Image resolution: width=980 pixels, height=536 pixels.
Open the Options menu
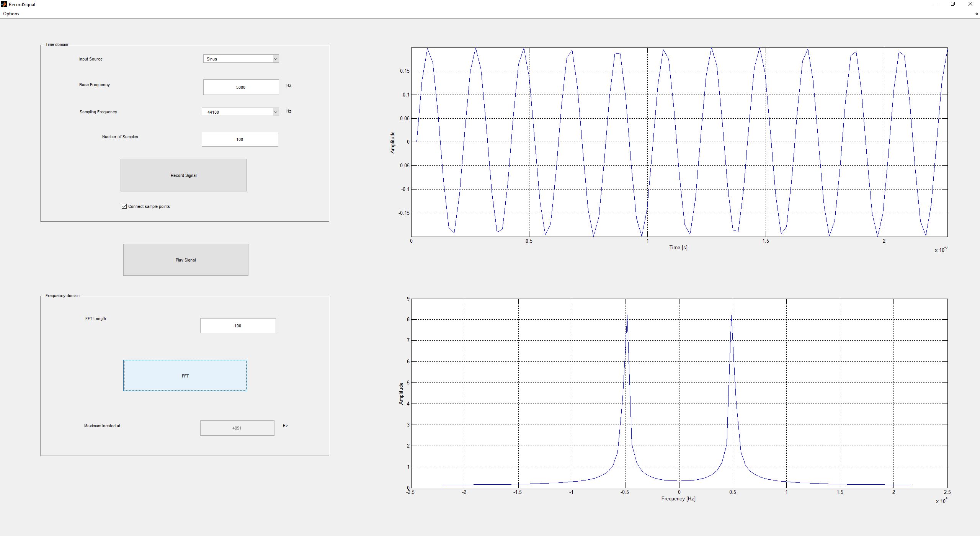(x=11, y=14)
